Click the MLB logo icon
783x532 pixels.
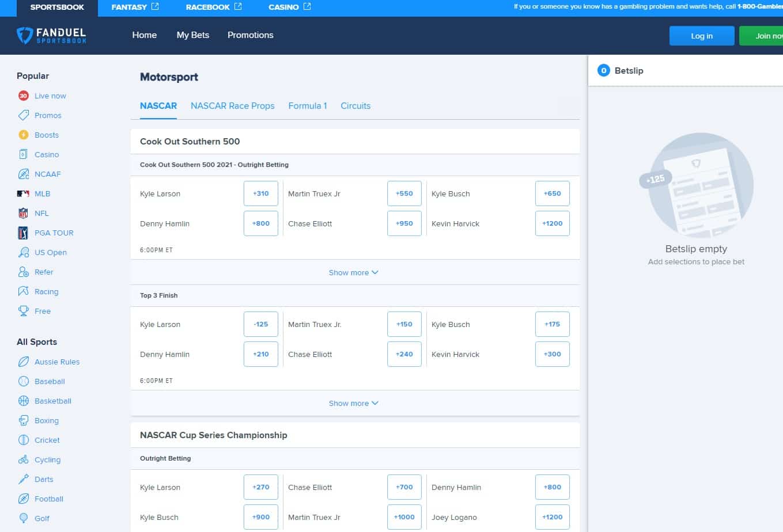pyautogui.click(x=24, y=193)
